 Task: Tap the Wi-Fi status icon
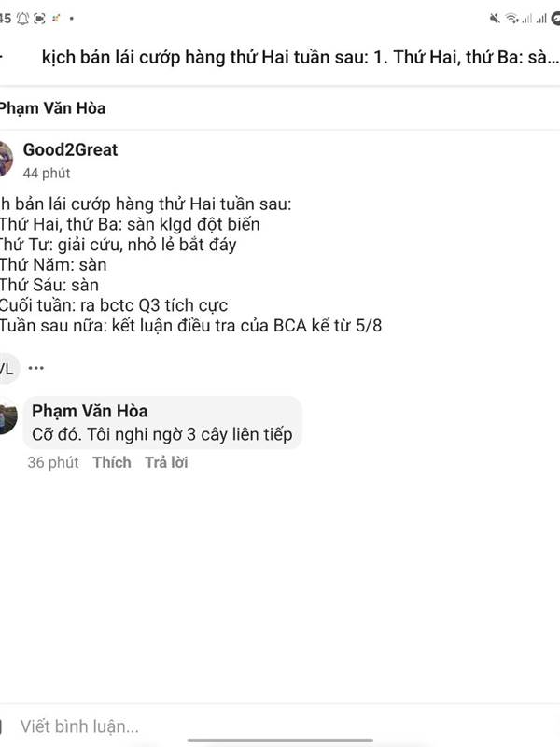pos(512,18)
